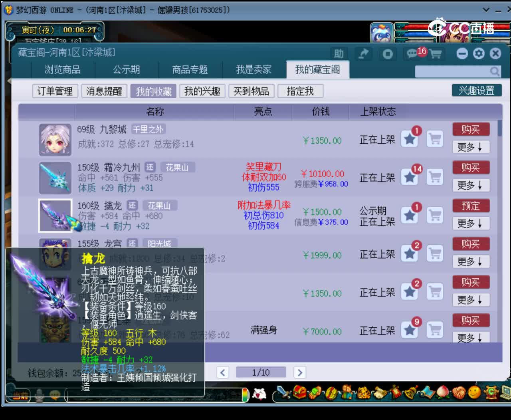This screenshot has width=511, height=420.
Task: Click the 兴趣设置 button
Action: tap(477, 90)
